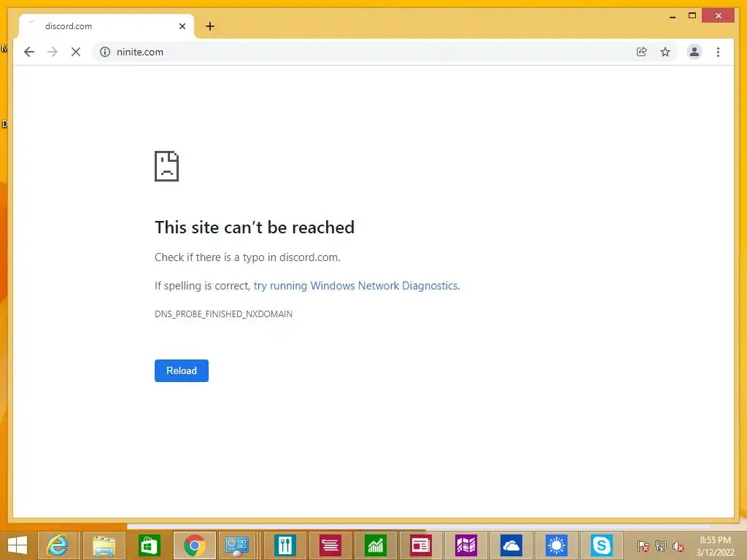Screen dimensions: 747x560
Task: Bookmark this tab with the star
Action: (x=665, y=52)
